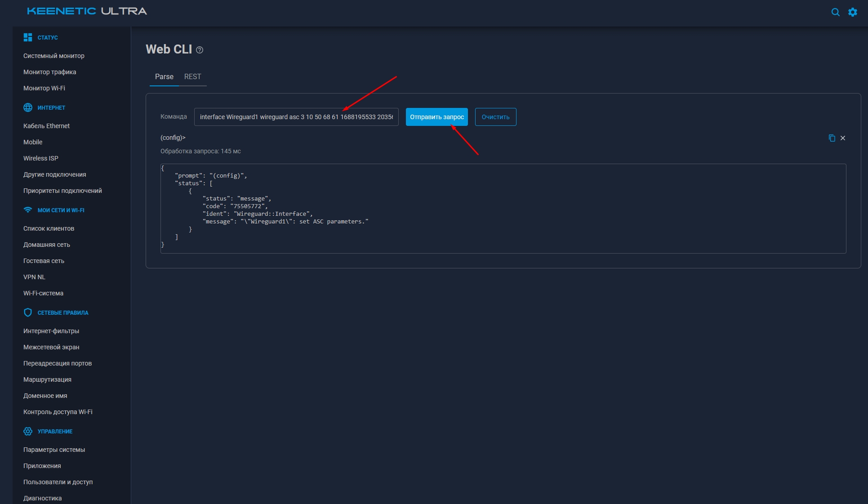
Task: Copy the CLI response output
Action: tap(832, 138)
